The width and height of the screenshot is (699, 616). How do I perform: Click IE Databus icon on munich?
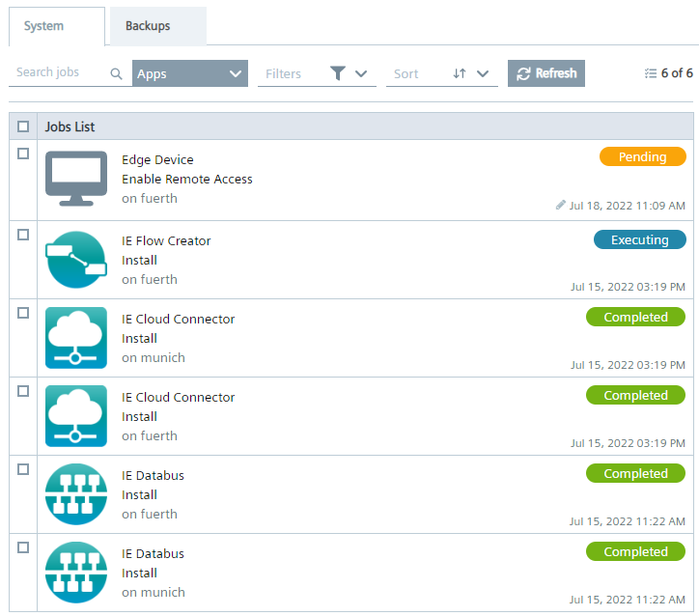[76, 573]
